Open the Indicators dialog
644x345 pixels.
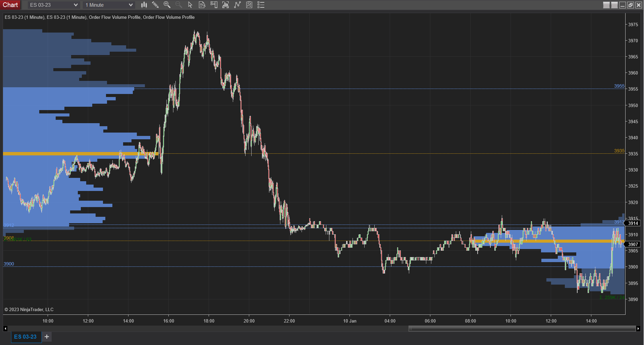[x=237, y=5]
